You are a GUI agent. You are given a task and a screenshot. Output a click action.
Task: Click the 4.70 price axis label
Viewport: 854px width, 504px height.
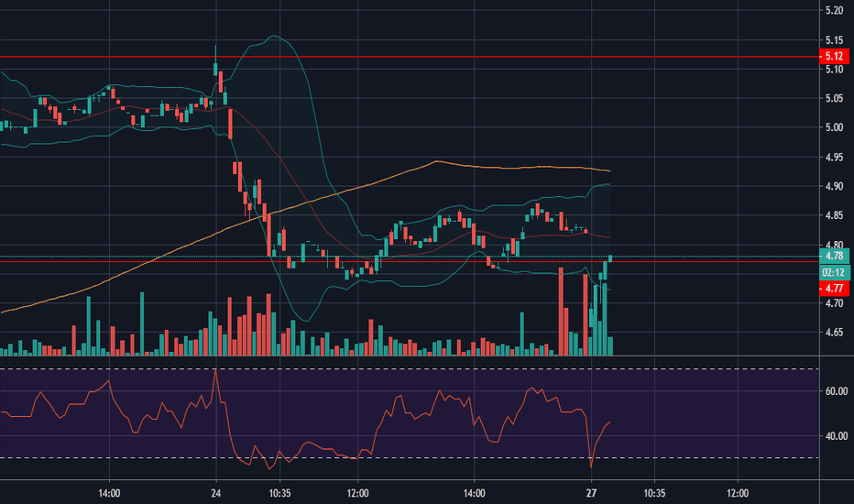[834, 303]
